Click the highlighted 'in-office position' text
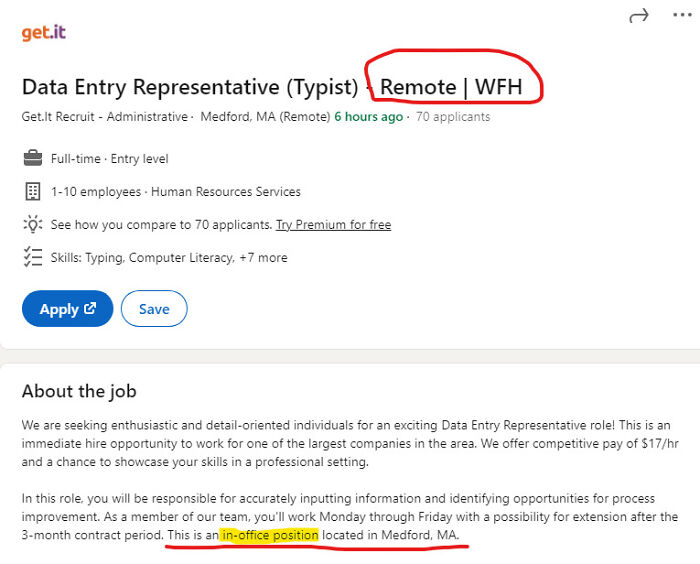Screen dimensions: 700x564 point(270,536)
